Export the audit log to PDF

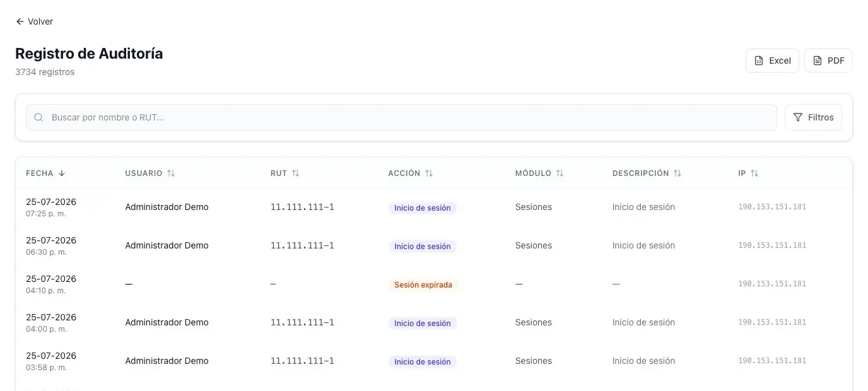pos(828,61)
